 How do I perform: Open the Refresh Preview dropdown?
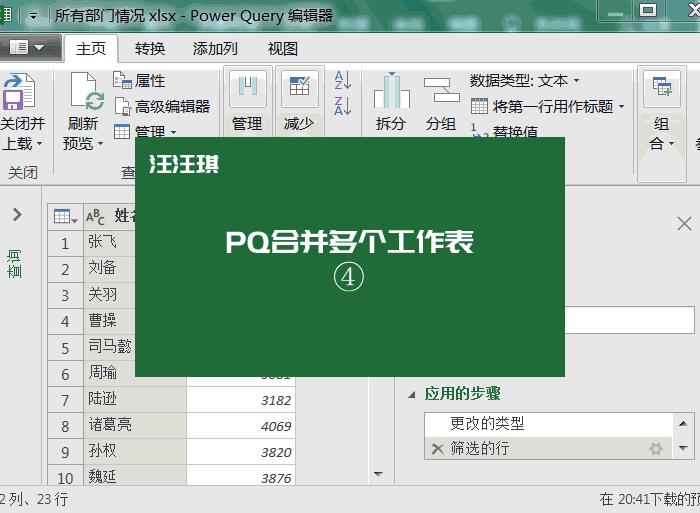pos(100,144)
